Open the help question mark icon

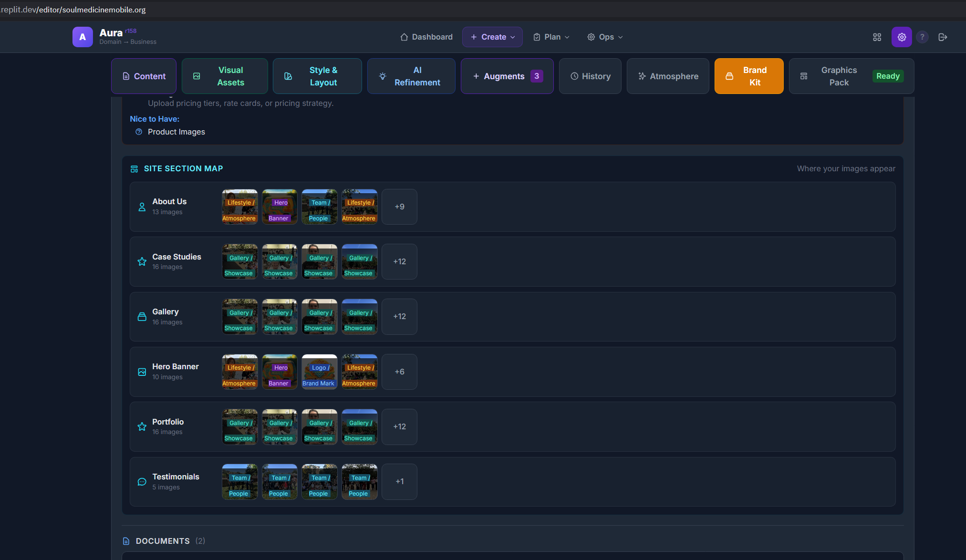click(922, 37)
